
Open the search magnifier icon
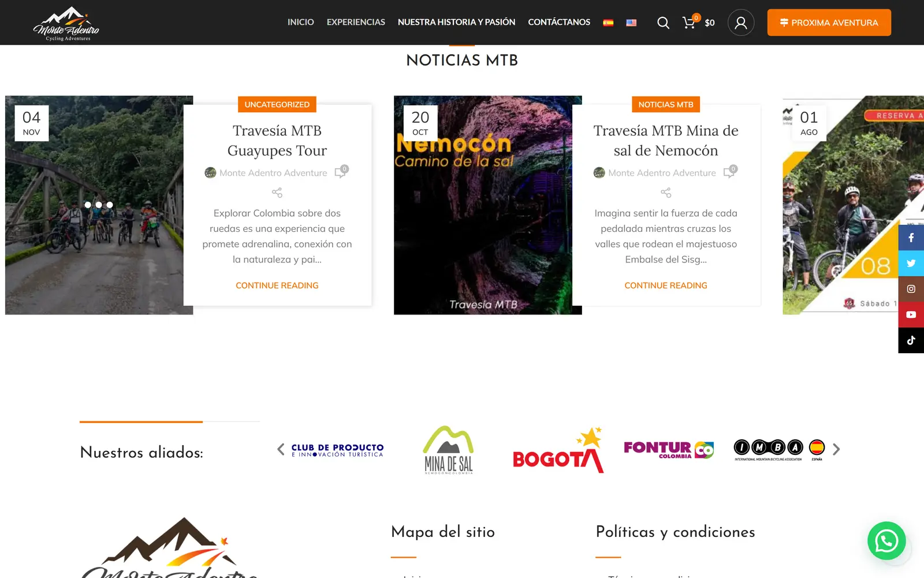click(663, 23)
